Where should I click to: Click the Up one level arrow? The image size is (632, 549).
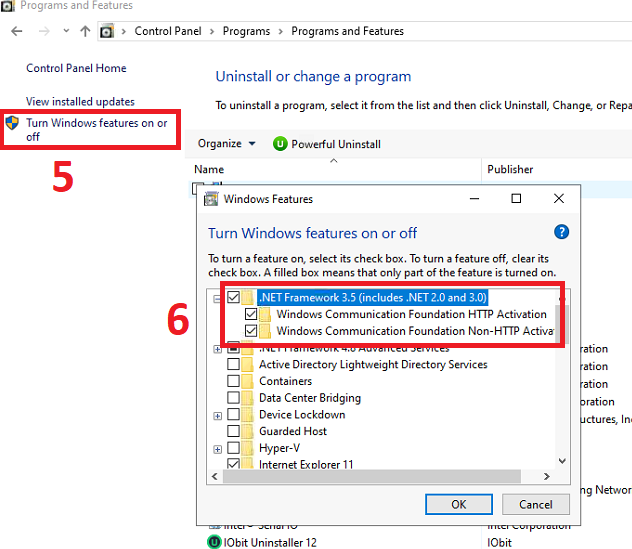click(x=85, y=31)
